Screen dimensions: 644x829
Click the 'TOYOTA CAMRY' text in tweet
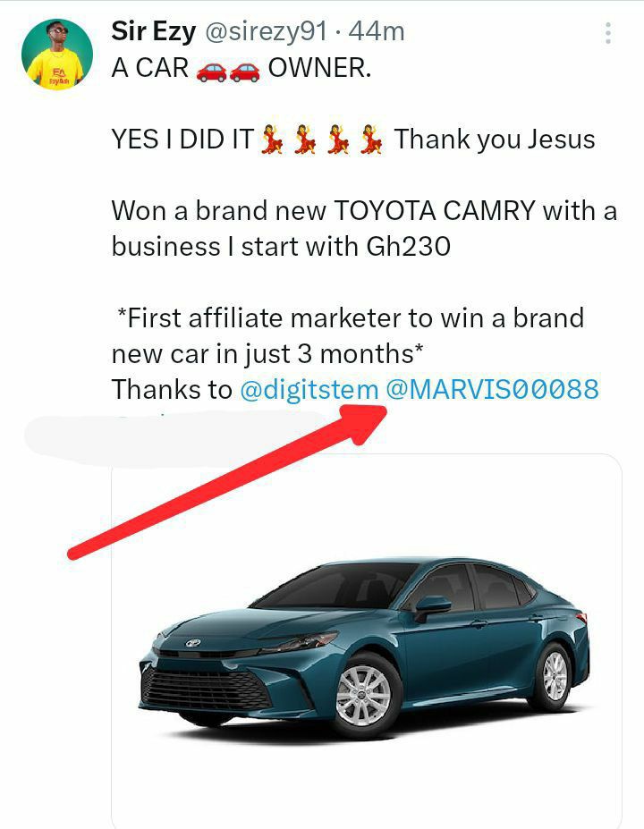coord(435,210)
